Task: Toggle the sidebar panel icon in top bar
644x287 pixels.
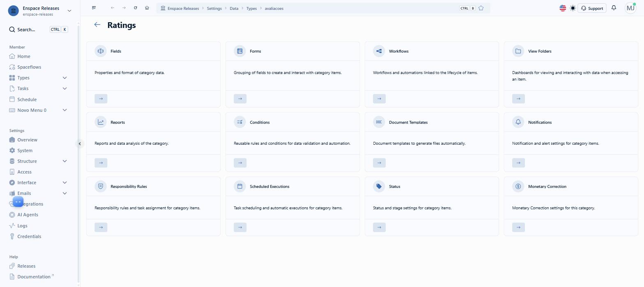Action: pyautogui.click(x=94, y=8)
